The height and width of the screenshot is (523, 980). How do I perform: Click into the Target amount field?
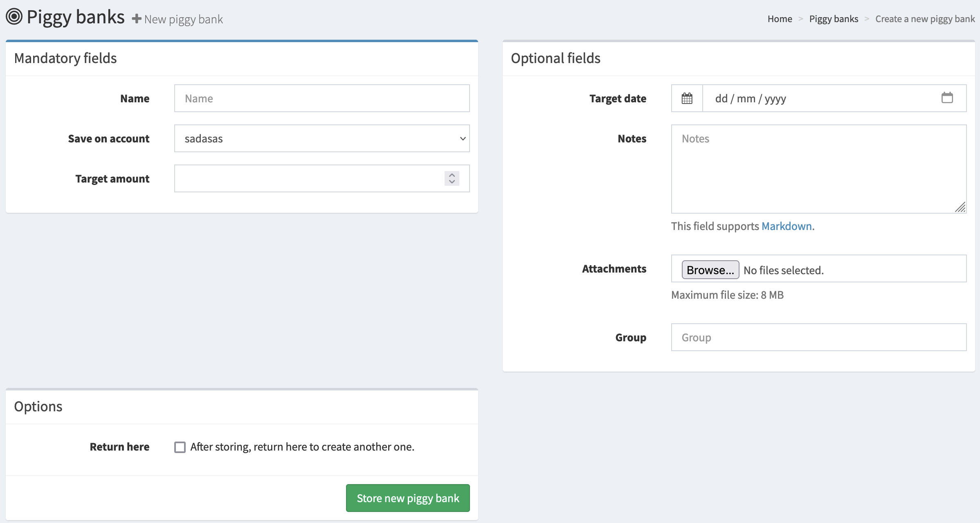coord(307,178)
